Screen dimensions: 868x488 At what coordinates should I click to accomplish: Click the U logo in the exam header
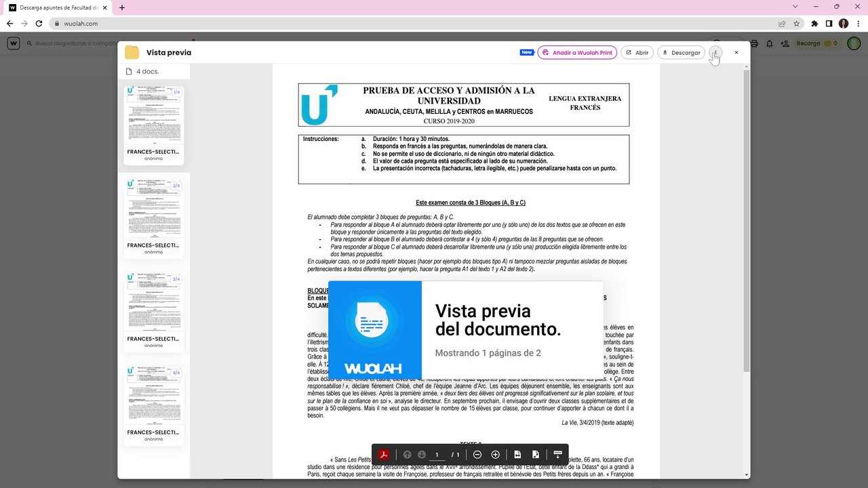[x=319, y=105]
